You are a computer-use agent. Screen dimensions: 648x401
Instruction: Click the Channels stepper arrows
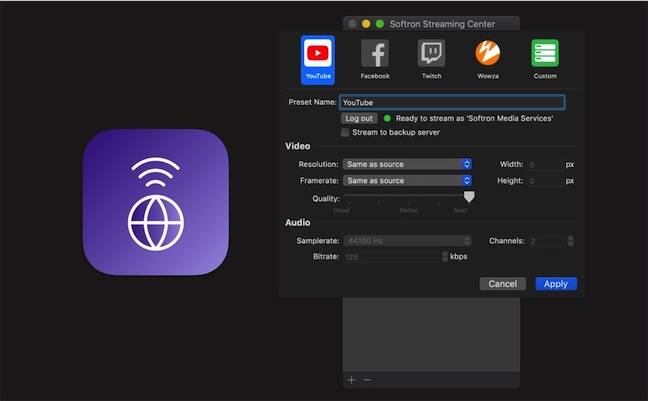570,241
